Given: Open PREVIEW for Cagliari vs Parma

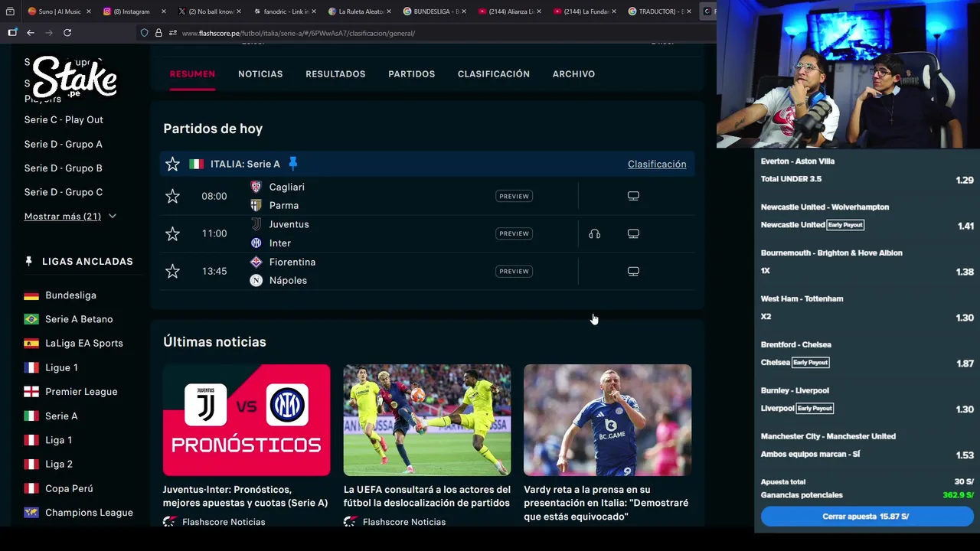Looking at the screenshot, I should tap(514, 196).
